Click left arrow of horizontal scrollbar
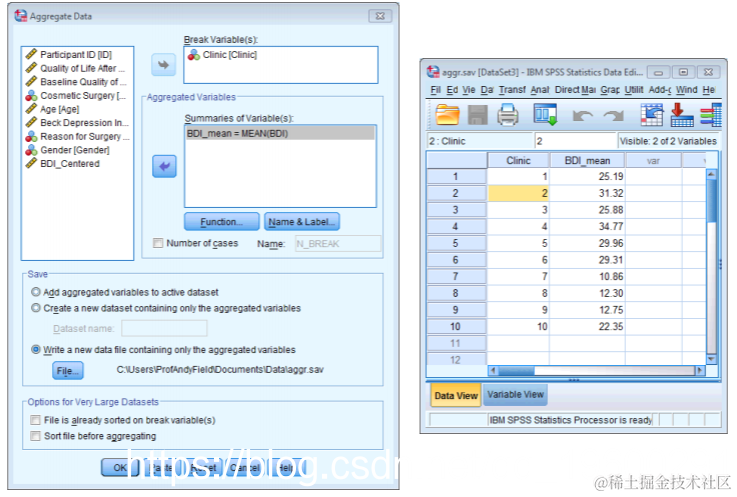This screenshot has width=737, height=497. coord(493,371)
